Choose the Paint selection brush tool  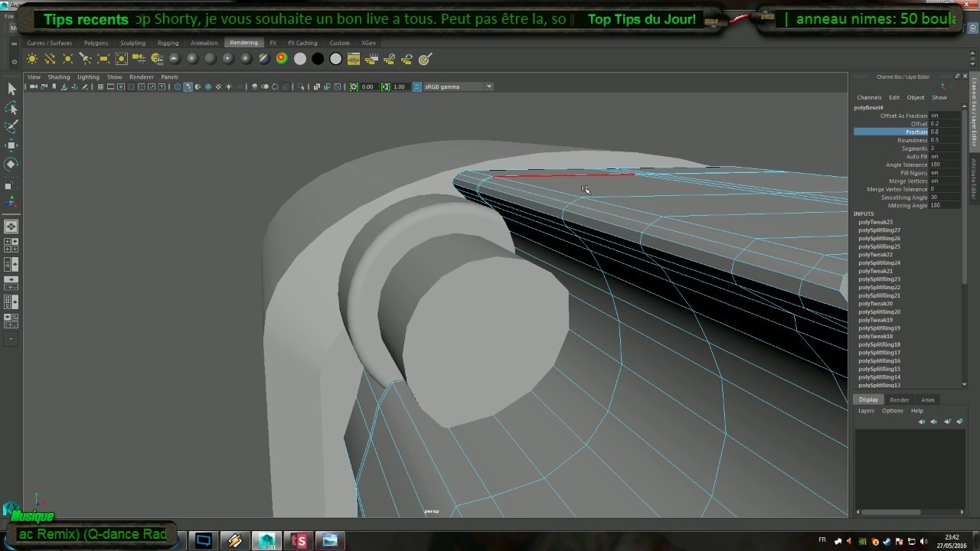11,127
